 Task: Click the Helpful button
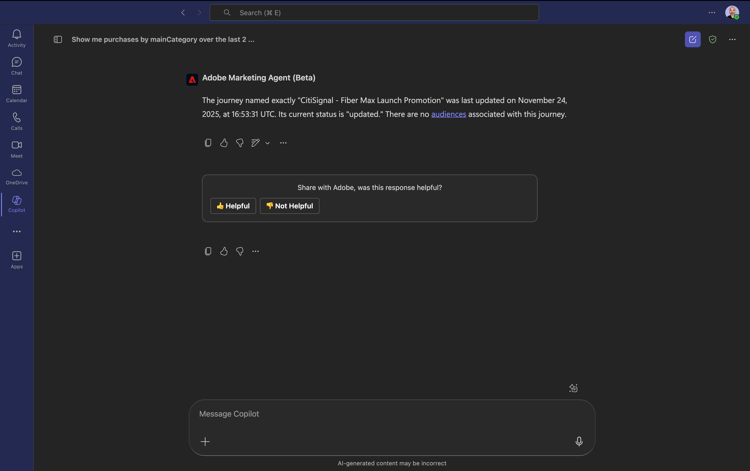[233, 206]
